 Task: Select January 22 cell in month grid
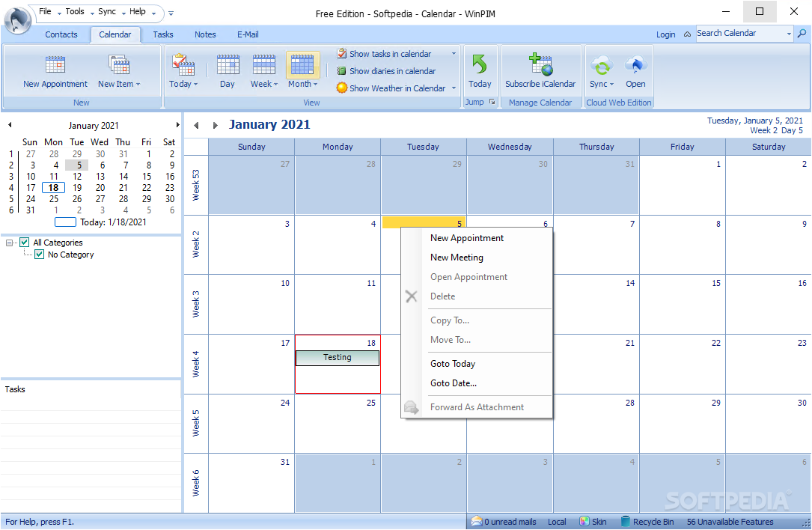[682, 364]
